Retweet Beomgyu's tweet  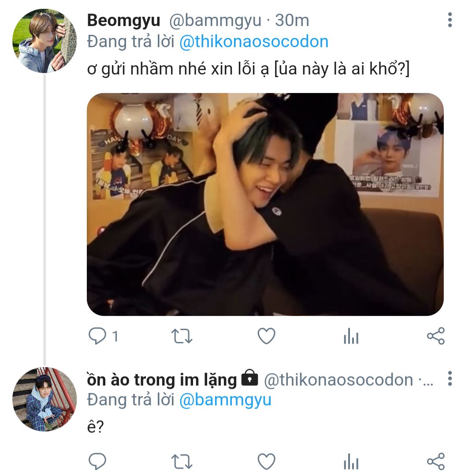click(182, 337)
